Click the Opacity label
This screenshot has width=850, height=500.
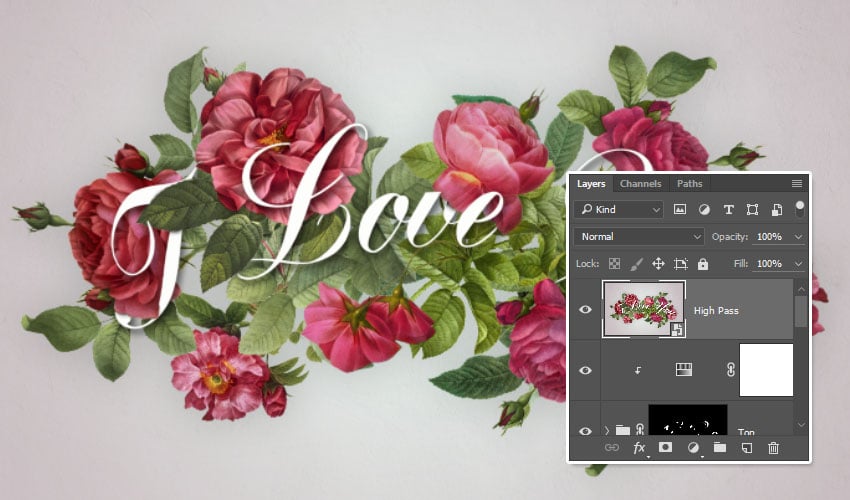pos(730,237)
